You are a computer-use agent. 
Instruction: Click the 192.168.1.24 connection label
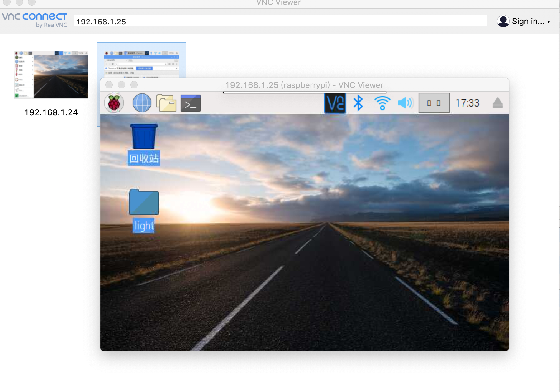pyautogui.click(x=51, y=112)
